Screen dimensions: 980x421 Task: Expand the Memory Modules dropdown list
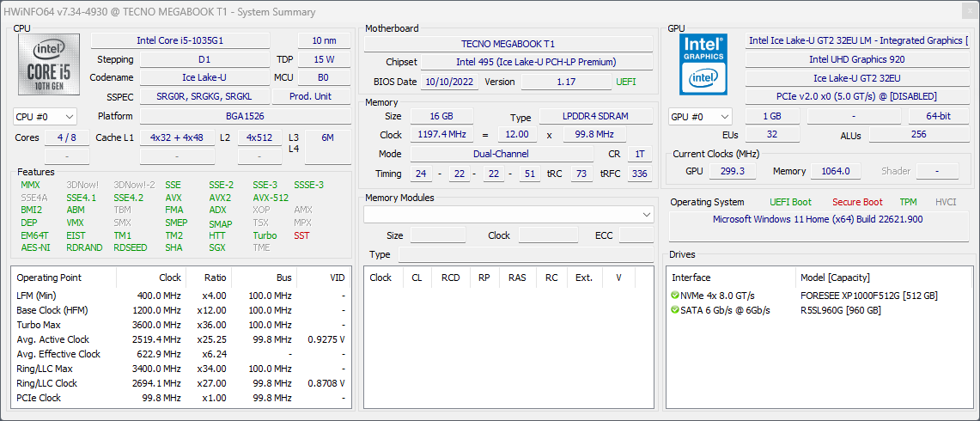pyautogui.click(x=646, y=214)
